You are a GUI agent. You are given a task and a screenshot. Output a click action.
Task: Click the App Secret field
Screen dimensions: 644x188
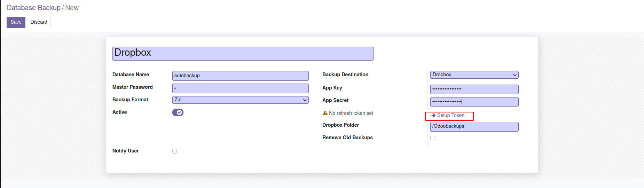474,102
